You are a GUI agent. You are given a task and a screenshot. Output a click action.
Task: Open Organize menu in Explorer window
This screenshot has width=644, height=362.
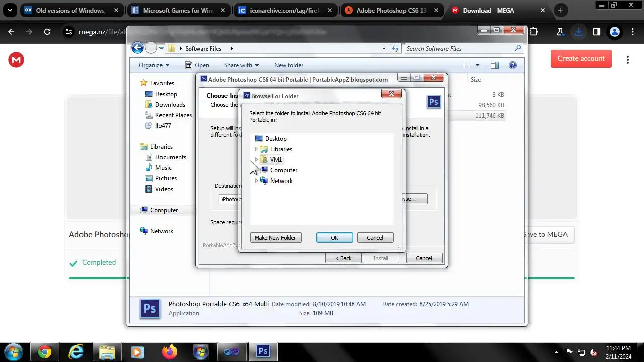(154, 65)
